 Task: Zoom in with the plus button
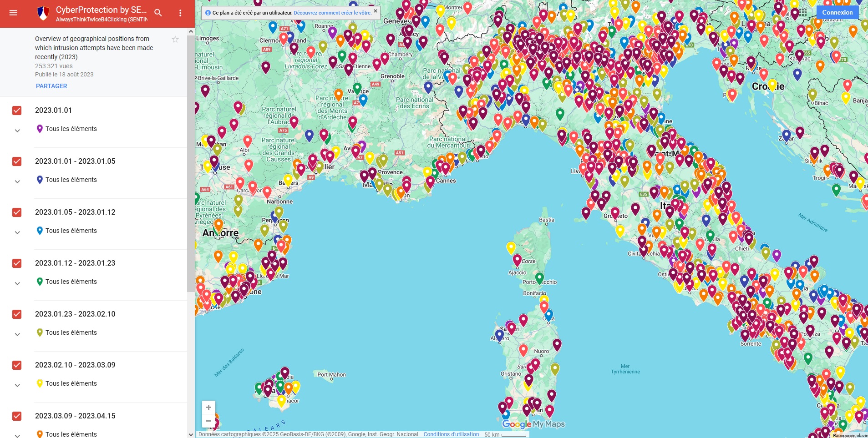tap(208, 408)
